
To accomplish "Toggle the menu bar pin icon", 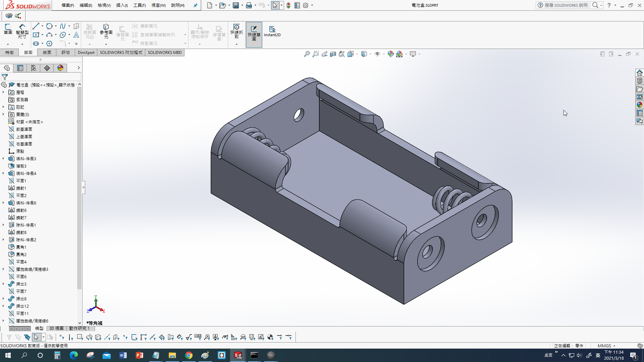I will click(195, 5).
